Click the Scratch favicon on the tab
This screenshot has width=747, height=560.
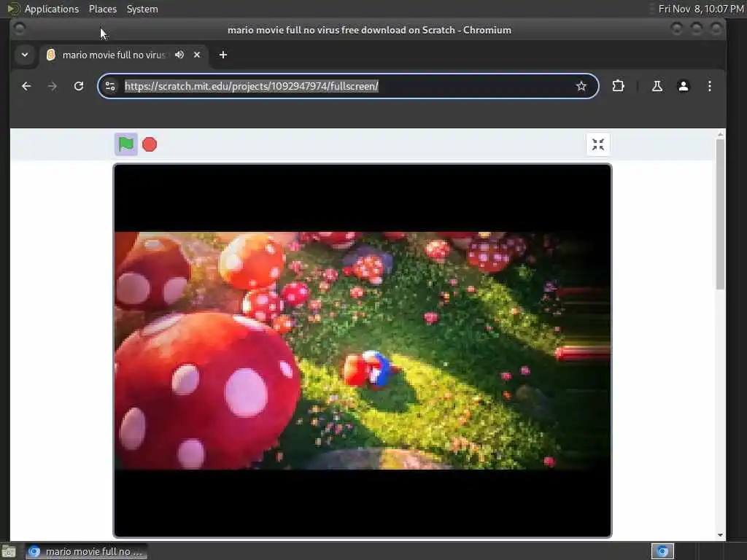coord(51,55)
